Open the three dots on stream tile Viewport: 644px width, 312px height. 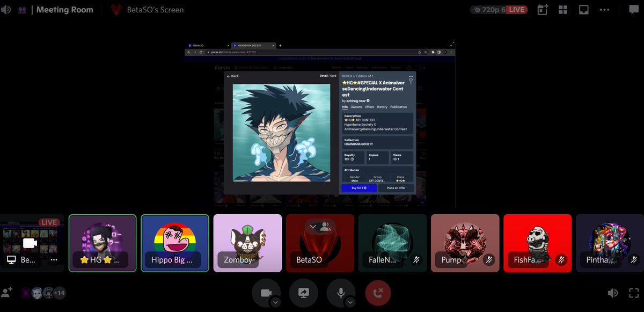(x=54, y=259)
